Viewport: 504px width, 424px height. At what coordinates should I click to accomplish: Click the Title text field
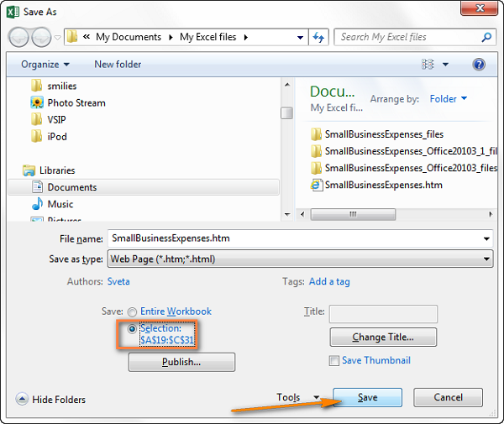383,314
